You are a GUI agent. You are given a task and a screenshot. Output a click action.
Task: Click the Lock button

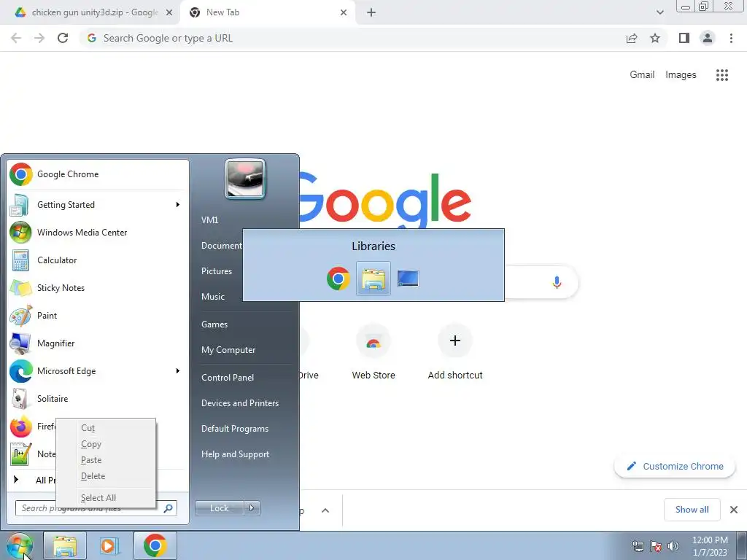tap(219, 508)
